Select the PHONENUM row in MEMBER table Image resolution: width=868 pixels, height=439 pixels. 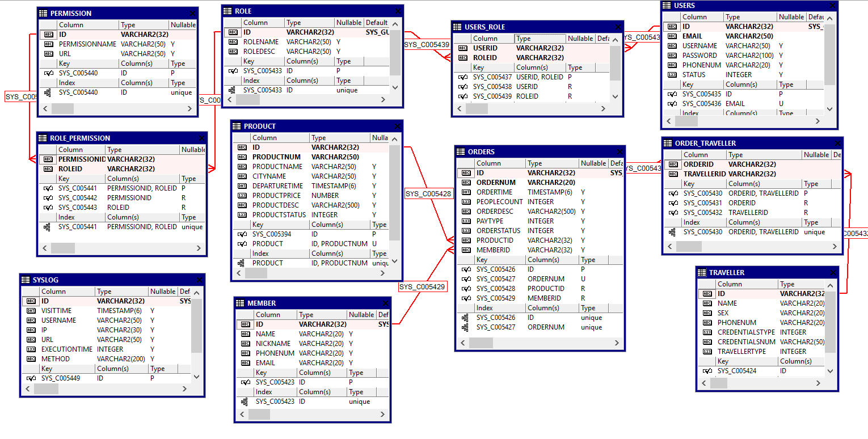point(313,353)
